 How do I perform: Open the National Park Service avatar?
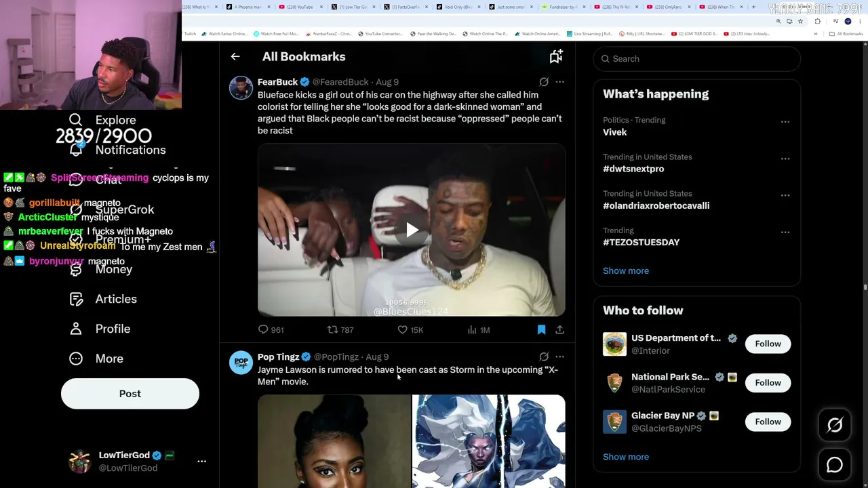click(x=615, y=383)
